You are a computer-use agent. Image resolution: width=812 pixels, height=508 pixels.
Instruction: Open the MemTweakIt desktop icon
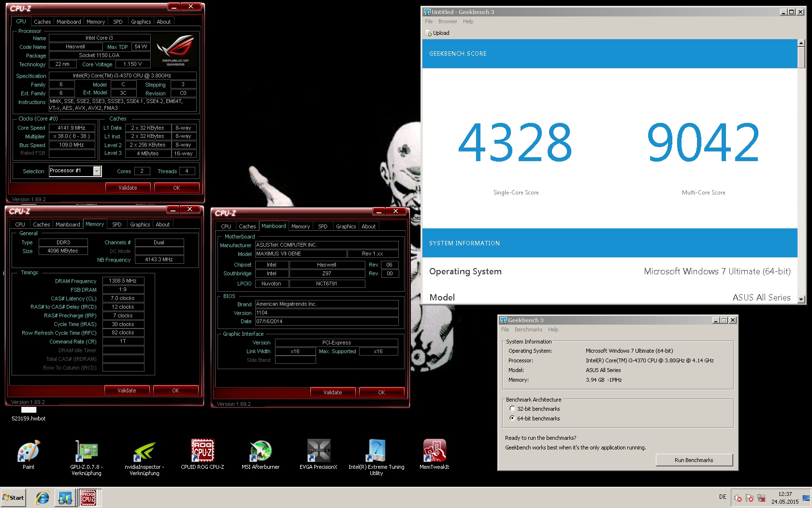click(x=435, y=454)
